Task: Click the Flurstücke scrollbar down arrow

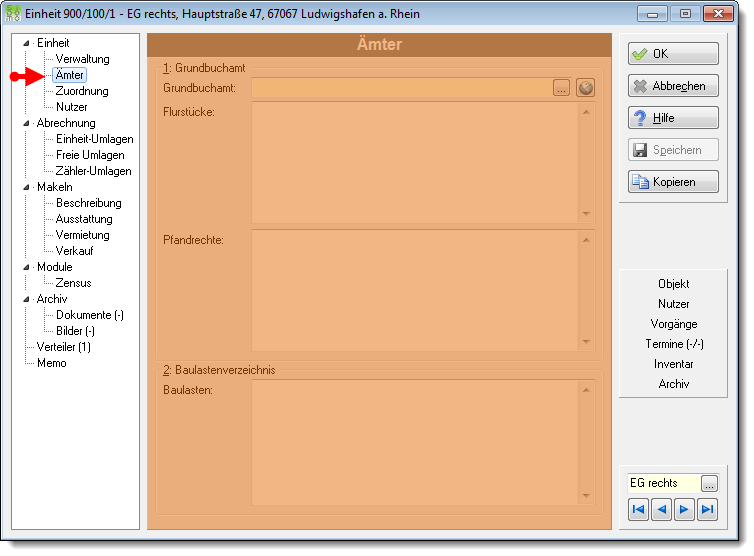Action: 586,214
